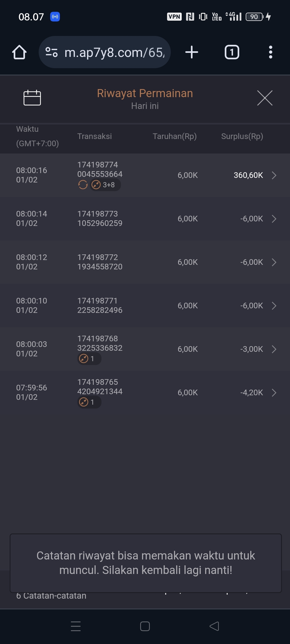The image size is (290, 644).
Task: Expand the 08:00:10 transaction row
Action: pos(274,306)
